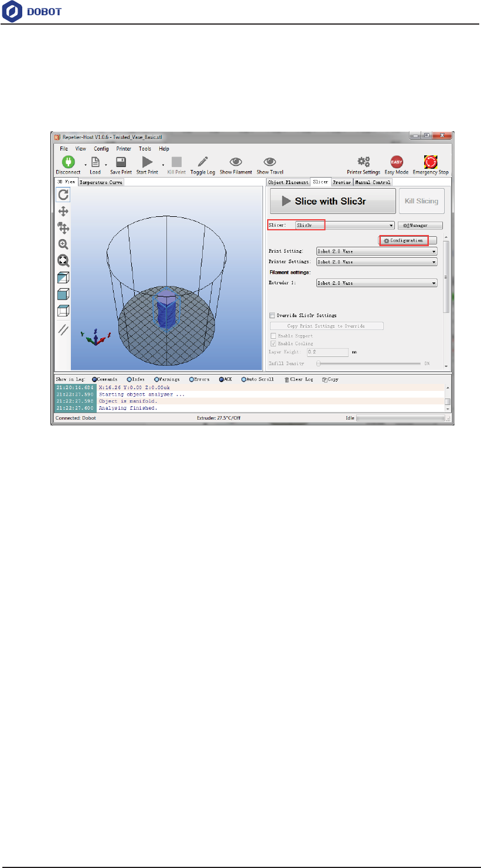This screenshot has height=868, width=481.
Task: Click Slice with Slic3r button
Action: (x=333, y=201)
